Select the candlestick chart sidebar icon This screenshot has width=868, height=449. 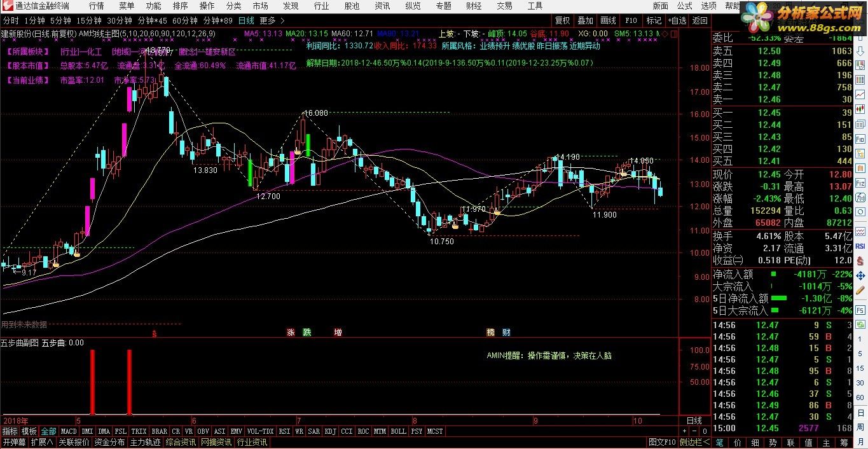(860, 108)
